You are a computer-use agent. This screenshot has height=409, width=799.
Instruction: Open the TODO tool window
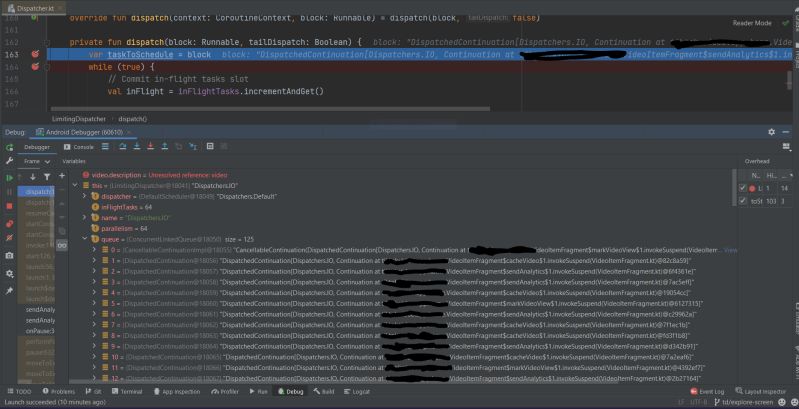[x=19, y=392]
